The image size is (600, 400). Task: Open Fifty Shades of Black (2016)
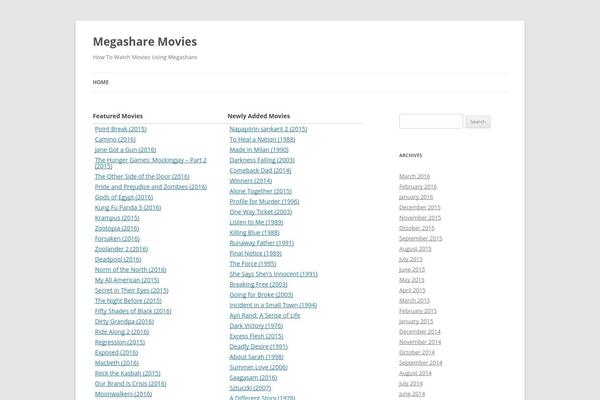[133, 311]
